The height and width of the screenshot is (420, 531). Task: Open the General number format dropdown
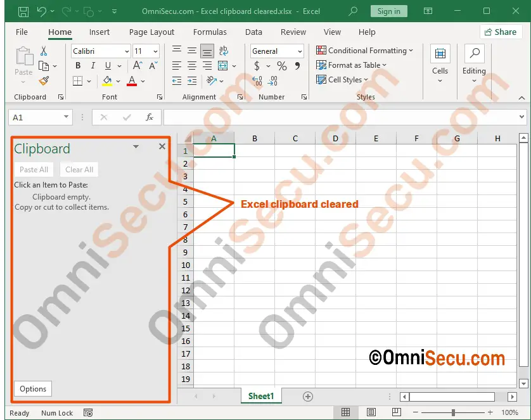point(300,51)
